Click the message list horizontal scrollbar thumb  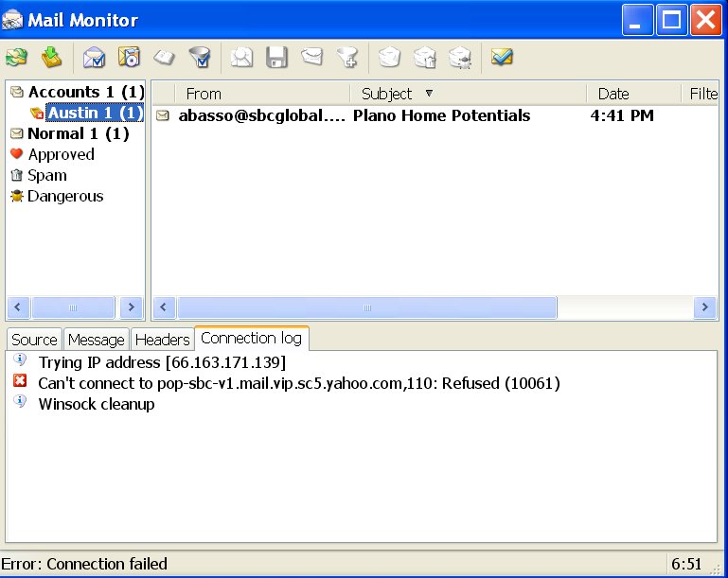(x=366, y=307)
